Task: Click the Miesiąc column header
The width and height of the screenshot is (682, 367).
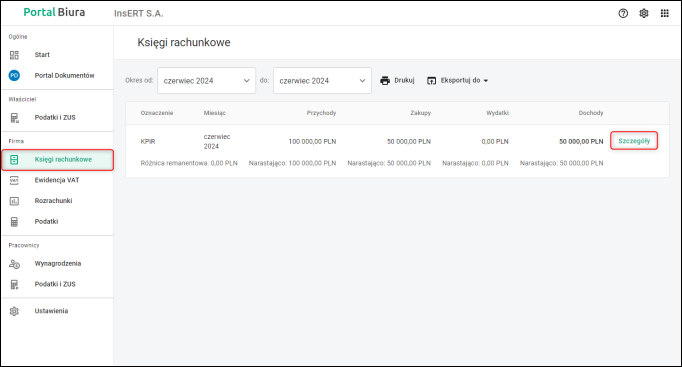Action: click(214, 113)
